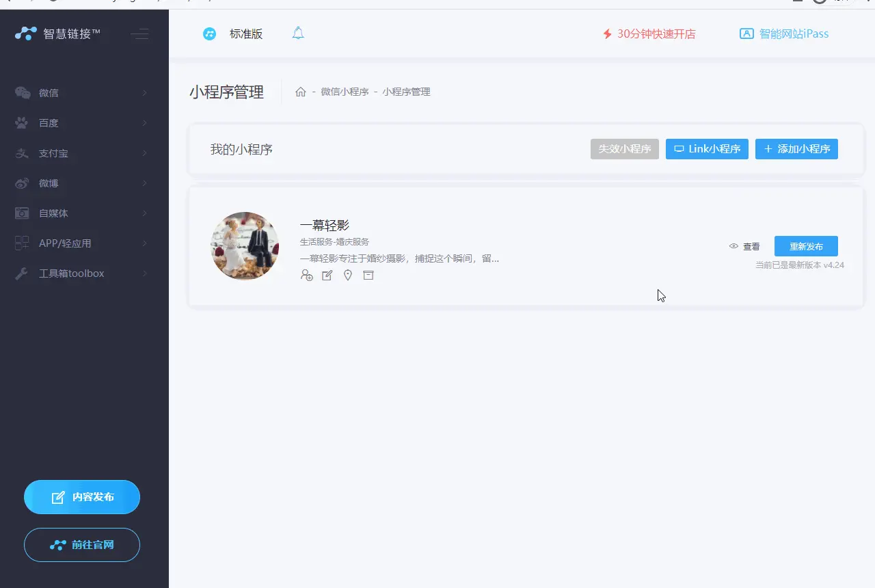Screen dimensions: 875x588
Task: Click the home icon in the breadcrumb
Action: [300, 91]
